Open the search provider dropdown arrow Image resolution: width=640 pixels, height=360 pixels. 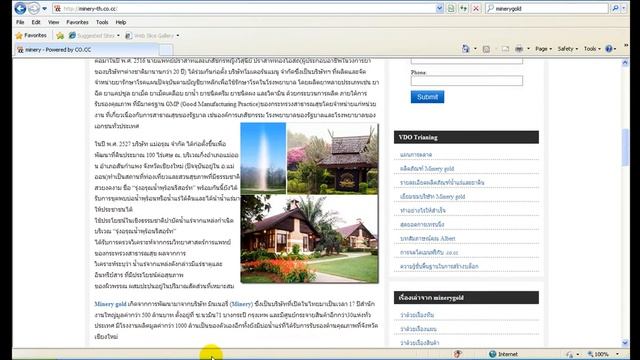point(624,9)
